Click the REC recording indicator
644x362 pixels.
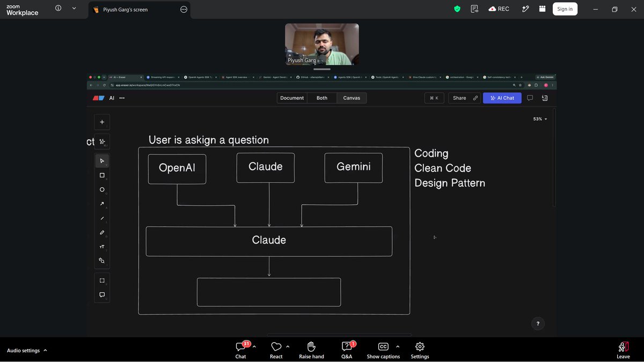pos(499,9)
